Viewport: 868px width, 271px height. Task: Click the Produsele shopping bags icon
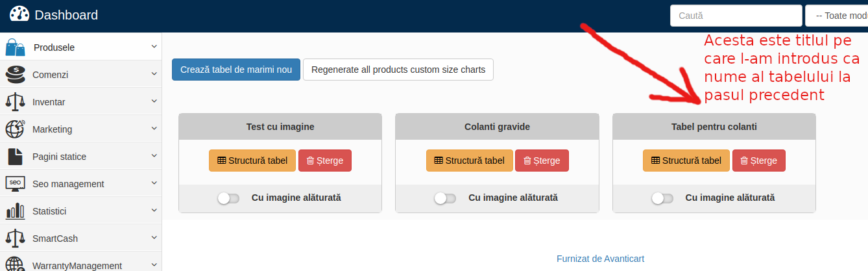15,47
